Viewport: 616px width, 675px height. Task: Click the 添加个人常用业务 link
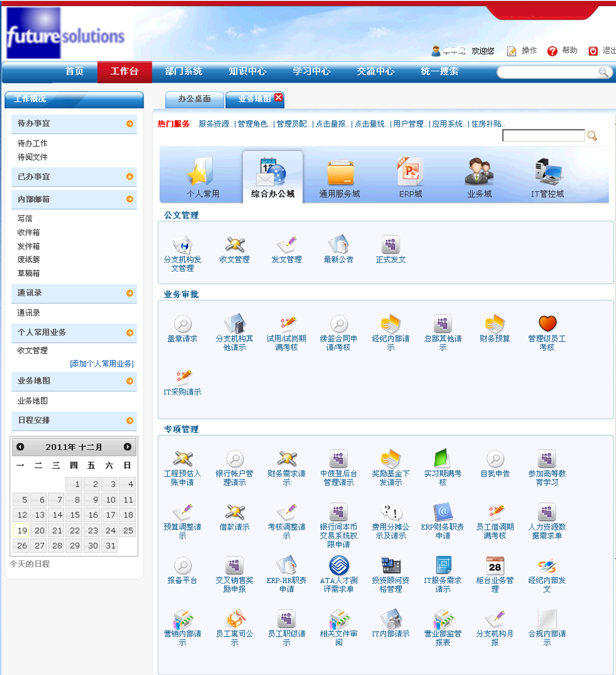102,364
